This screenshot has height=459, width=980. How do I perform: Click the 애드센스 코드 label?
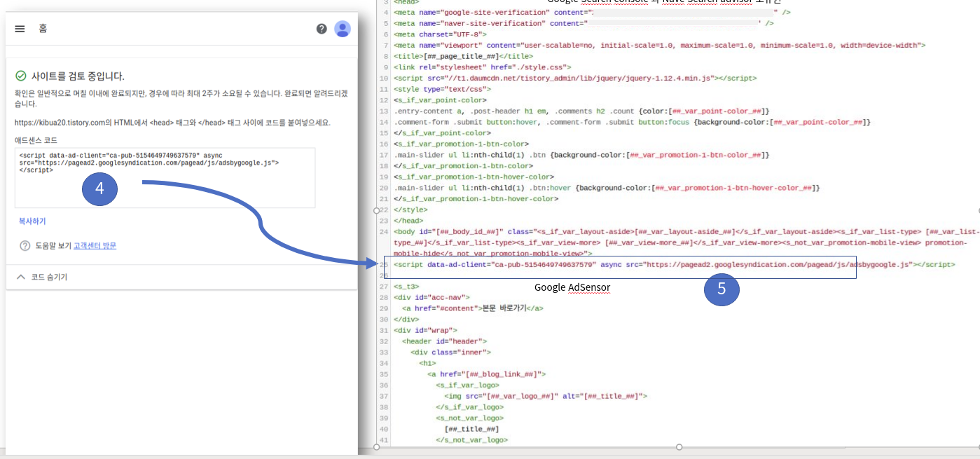click(x=36, y=140)
